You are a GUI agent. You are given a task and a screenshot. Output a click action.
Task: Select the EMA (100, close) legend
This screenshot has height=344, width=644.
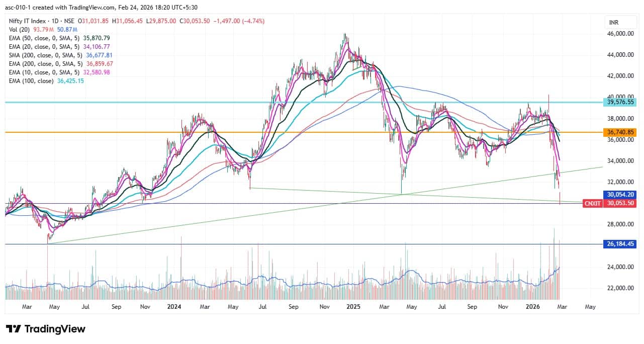(31, 80)
